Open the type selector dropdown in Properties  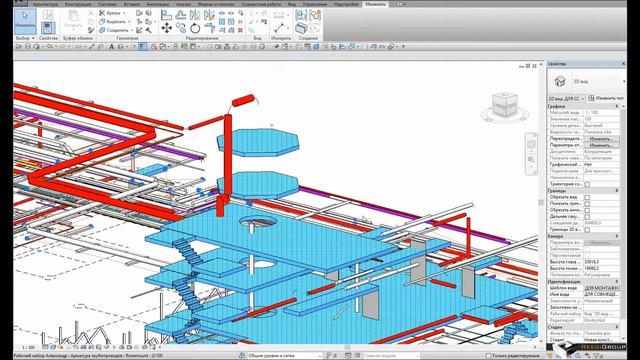(x=624, y=82)
